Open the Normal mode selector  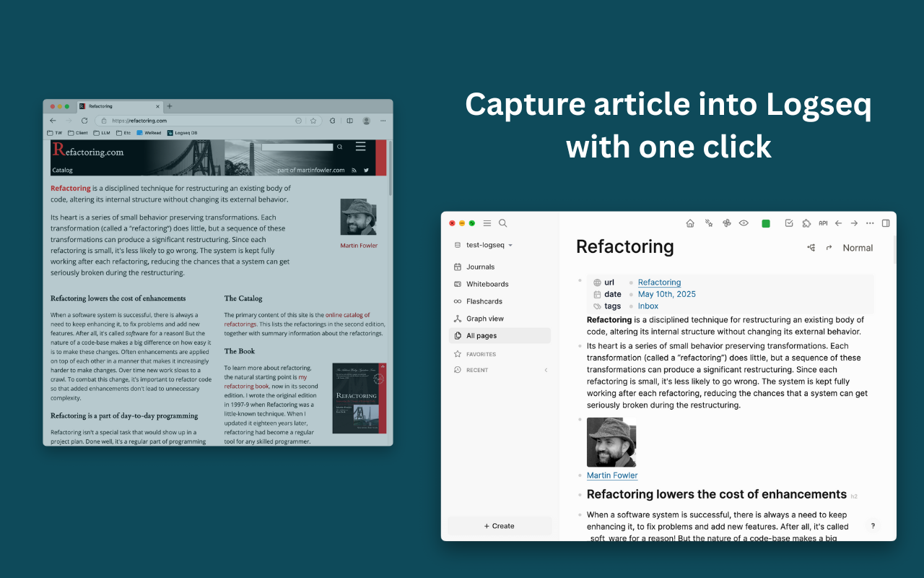click(858, 248)
